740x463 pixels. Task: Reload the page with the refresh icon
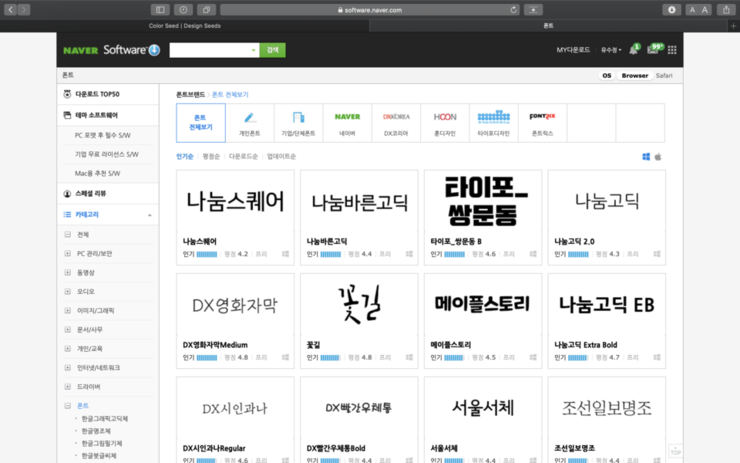(x=513, y=9)
